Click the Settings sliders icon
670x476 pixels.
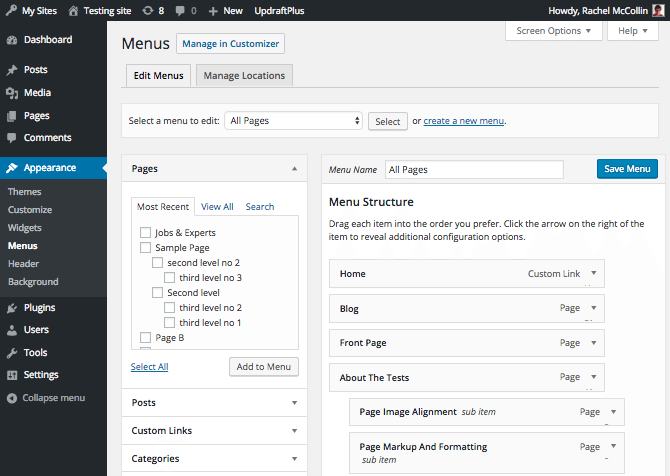click(x=12, y=375)
